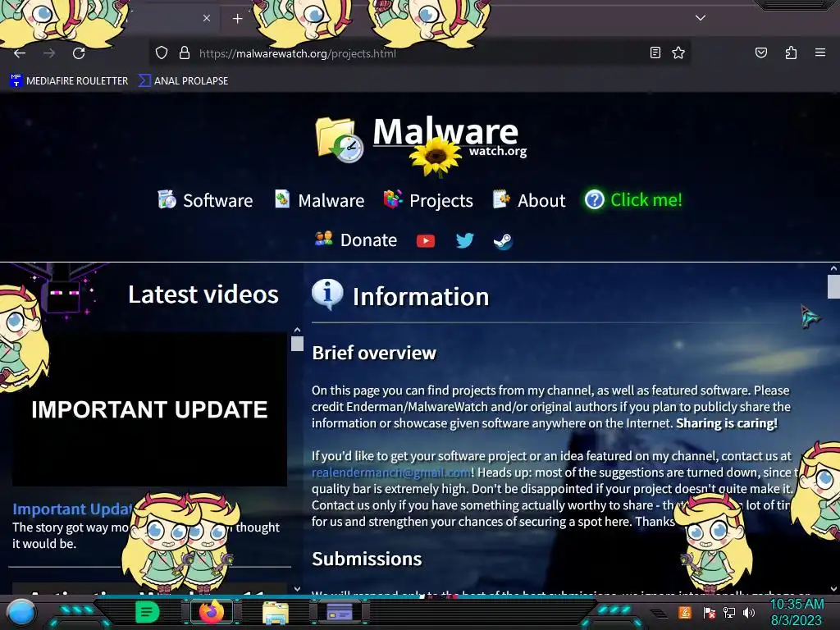Click the main page scrollbar thumb
The width and height of the screenshot is (840, 630).
[833, 286]
